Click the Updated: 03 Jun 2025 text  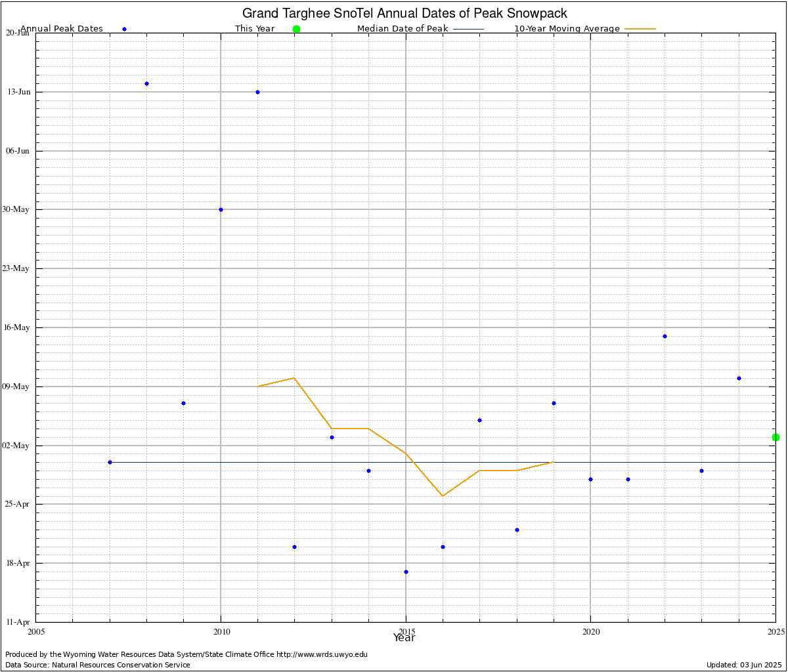point(744,665)
